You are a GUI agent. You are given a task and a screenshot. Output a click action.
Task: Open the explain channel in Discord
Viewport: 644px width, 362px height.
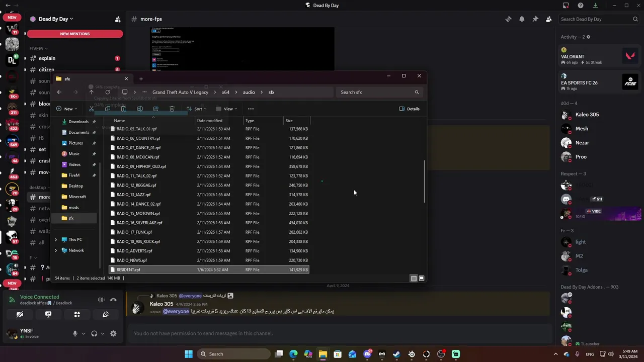tap(47, 58)
